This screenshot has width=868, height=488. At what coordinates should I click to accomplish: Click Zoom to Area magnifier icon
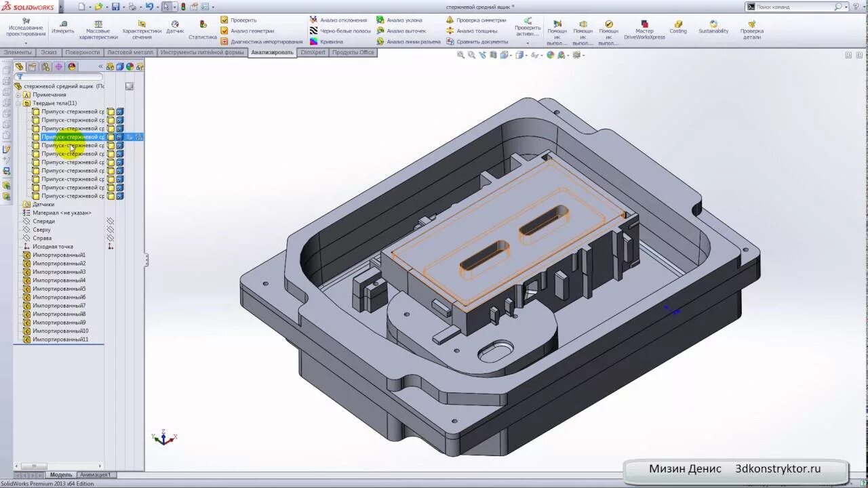pos(472,56)
